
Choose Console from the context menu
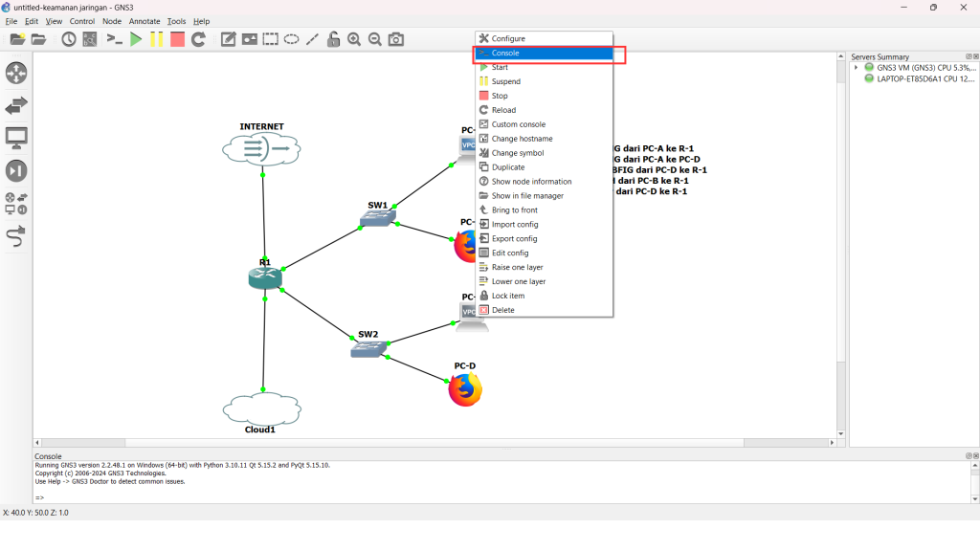(x=505, y=54)
